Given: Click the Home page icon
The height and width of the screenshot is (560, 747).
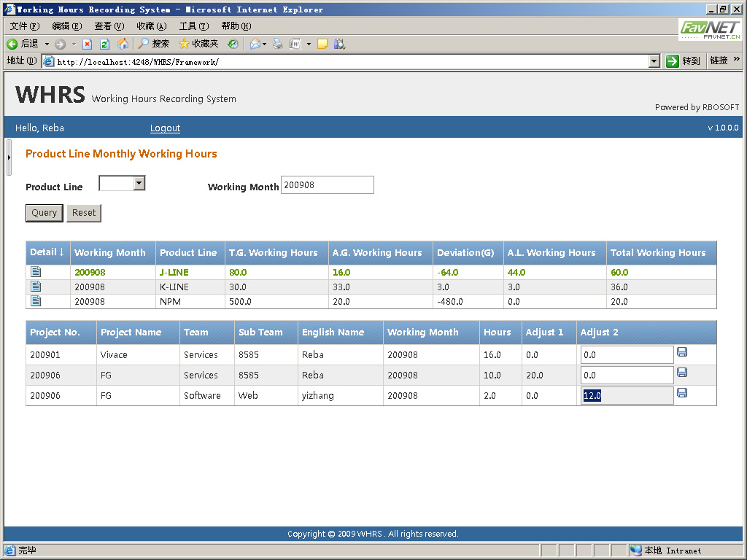Looking at the screenshot, I should click(123, 44).
